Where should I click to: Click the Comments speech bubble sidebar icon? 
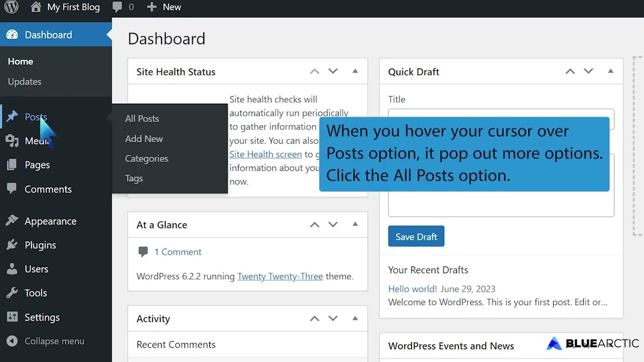coord(12,189)
